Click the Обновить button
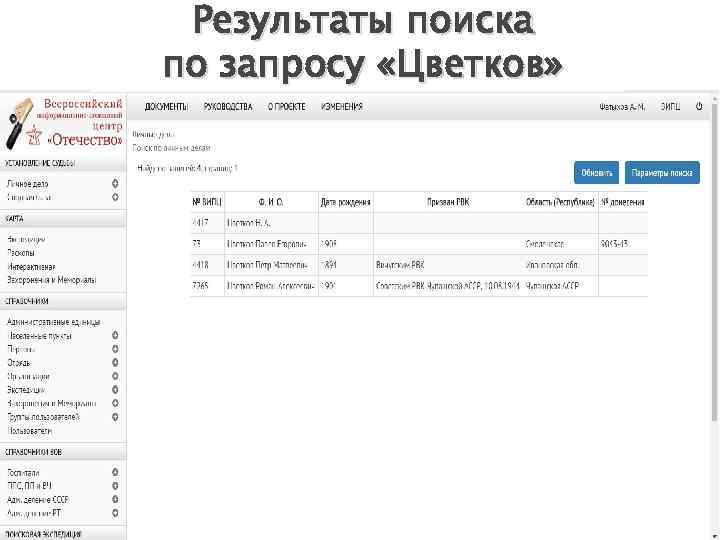 [x=596, y=173]
